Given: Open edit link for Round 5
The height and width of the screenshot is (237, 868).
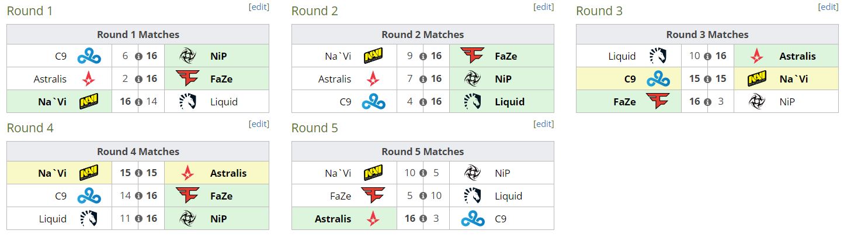Looking at the screenshot, I should tap(544, 124).
